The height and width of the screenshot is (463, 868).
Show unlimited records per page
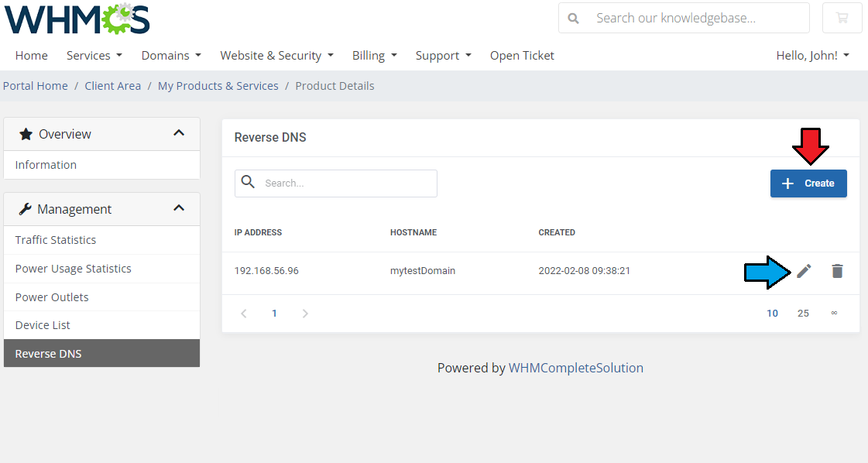[x=834, y=314]
